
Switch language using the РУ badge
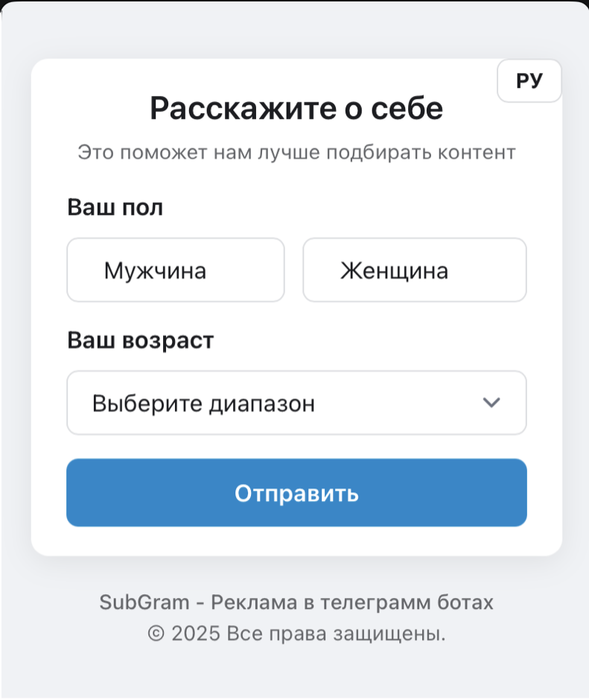tap(529, 81)
